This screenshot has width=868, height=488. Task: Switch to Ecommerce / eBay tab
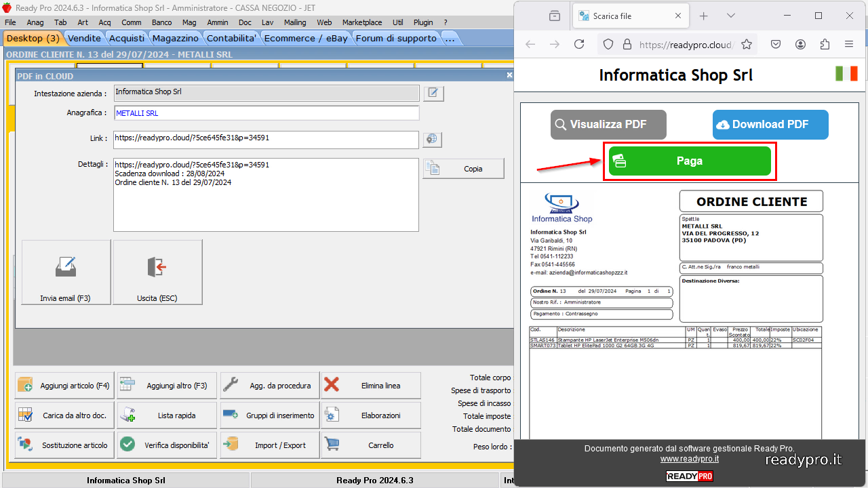click(x=306, y=39)
